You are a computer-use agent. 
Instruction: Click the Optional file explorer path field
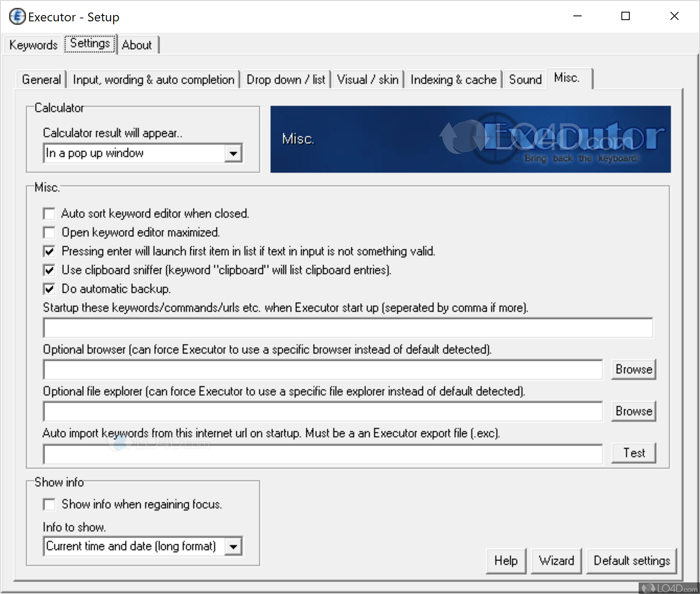[323, 412]
